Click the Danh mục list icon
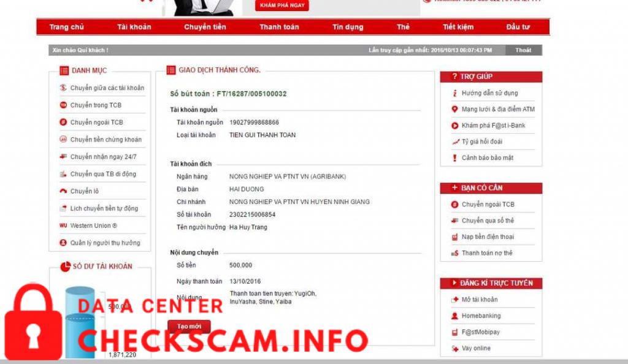Viewport: 628px width, 364px height. click(x=64, y=70)
